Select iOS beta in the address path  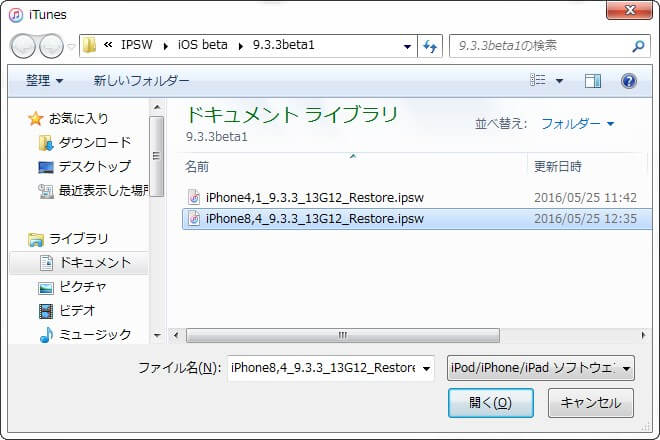[x=202, y=45]
